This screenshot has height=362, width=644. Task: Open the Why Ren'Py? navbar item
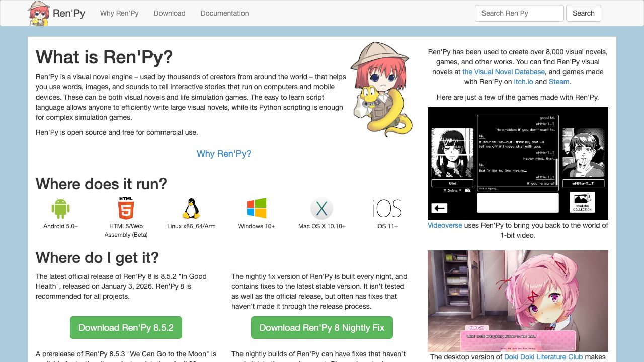pyautogui.click(x=119, y=13)
